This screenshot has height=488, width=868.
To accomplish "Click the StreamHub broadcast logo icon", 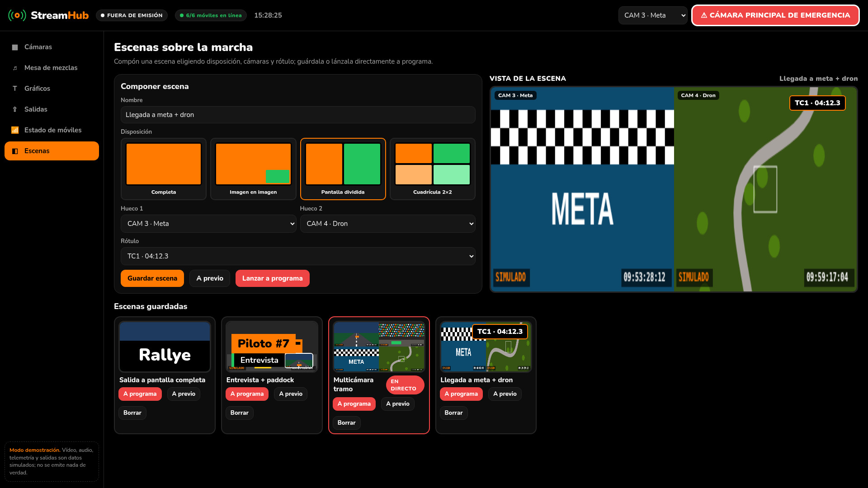I will tap(17, 15).
